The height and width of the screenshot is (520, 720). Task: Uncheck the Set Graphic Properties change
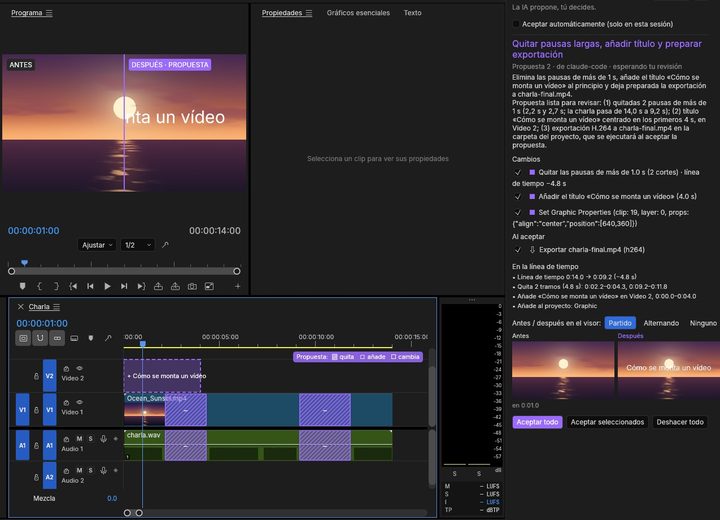coord(518,213)
